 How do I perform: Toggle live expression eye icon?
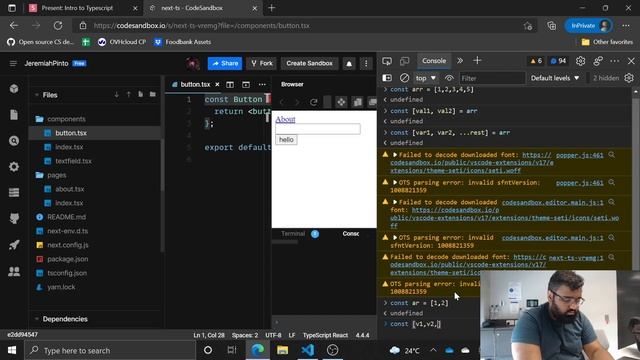coord(449,78)
